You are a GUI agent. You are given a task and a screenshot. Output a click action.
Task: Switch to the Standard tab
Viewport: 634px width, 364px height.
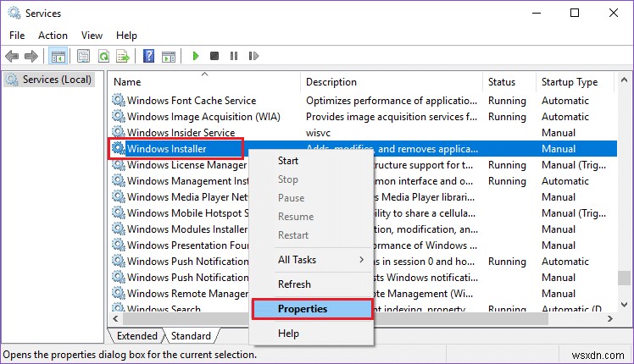pos(191,336)
